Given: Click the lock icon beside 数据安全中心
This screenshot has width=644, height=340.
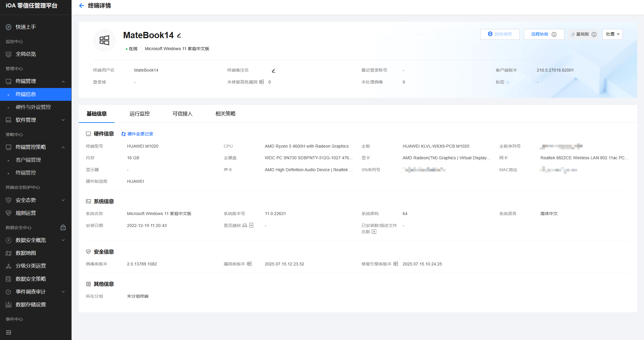Looking at the screenshot, I should click(x=63, y=228).
